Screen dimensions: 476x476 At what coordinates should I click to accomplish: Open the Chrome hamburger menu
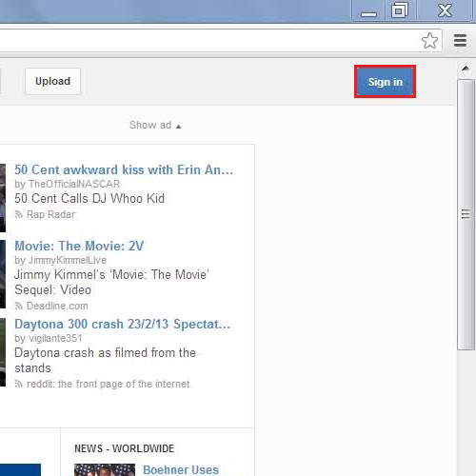(x=460, y=41)
